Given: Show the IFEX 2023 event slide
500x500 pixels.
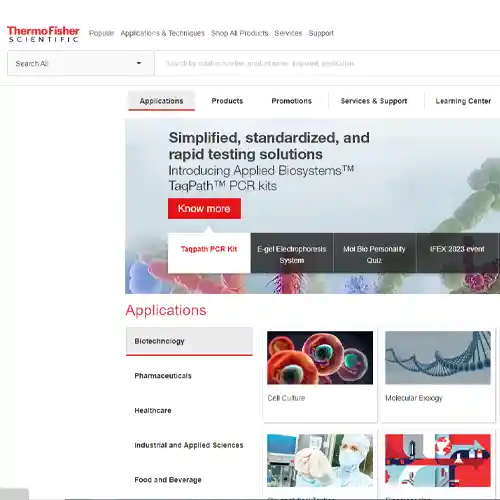Looking at the screenshot, I should pyautogui.click(x=457, y=253).
